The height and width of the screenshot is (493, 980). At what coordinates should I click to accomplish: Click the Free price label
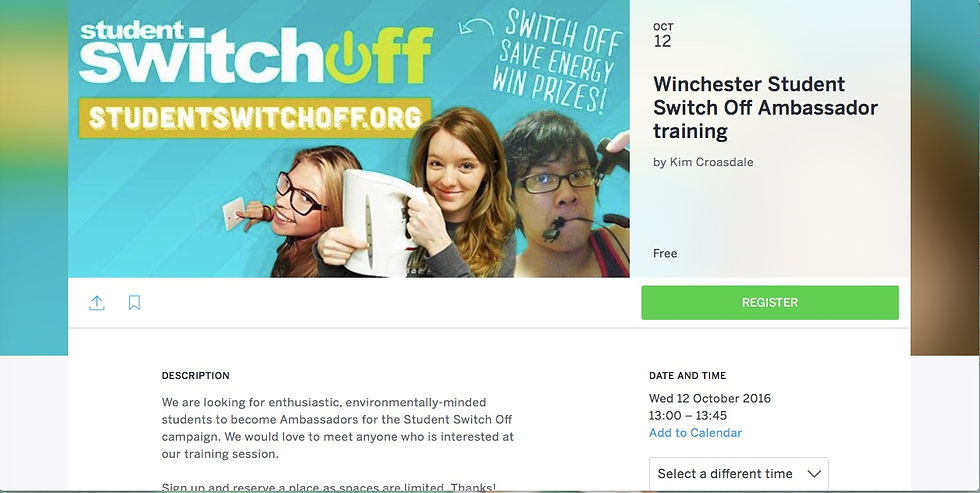[665, 254]
